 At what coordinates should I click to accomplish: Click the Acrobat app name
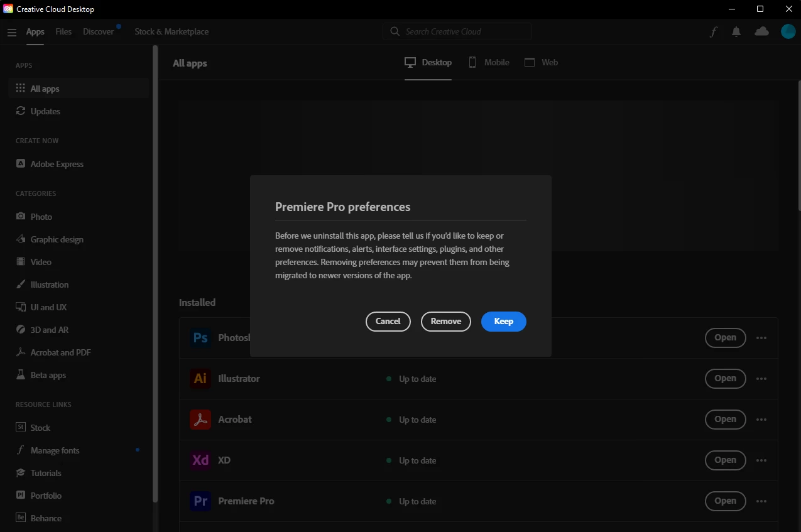click(x=235, y=420)
